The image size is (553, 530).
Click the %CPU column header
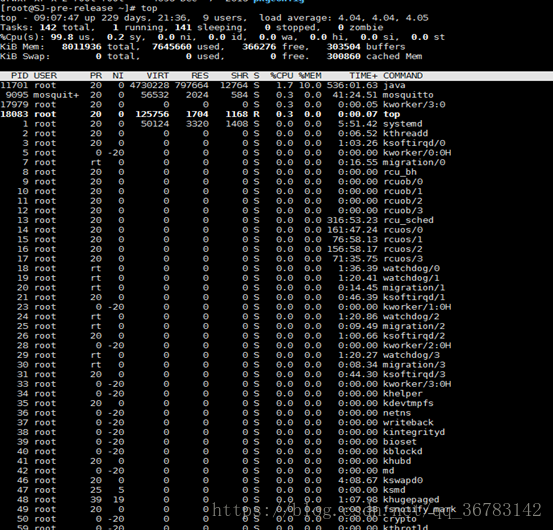[281, 76]
